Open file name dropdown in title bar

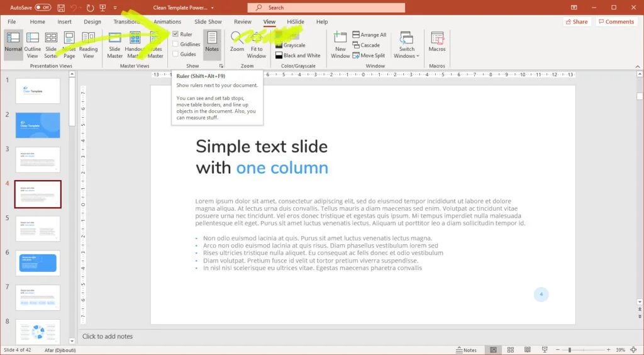click(x=213, y=8)
